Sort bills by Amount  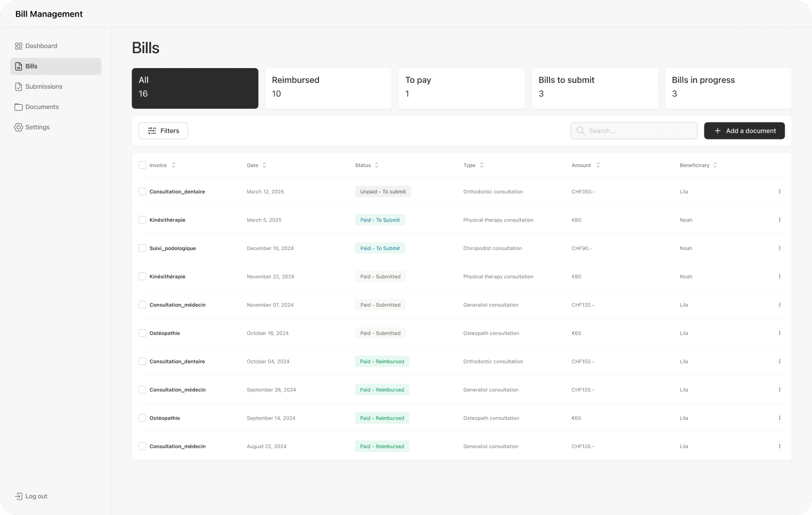click(598, 165)
